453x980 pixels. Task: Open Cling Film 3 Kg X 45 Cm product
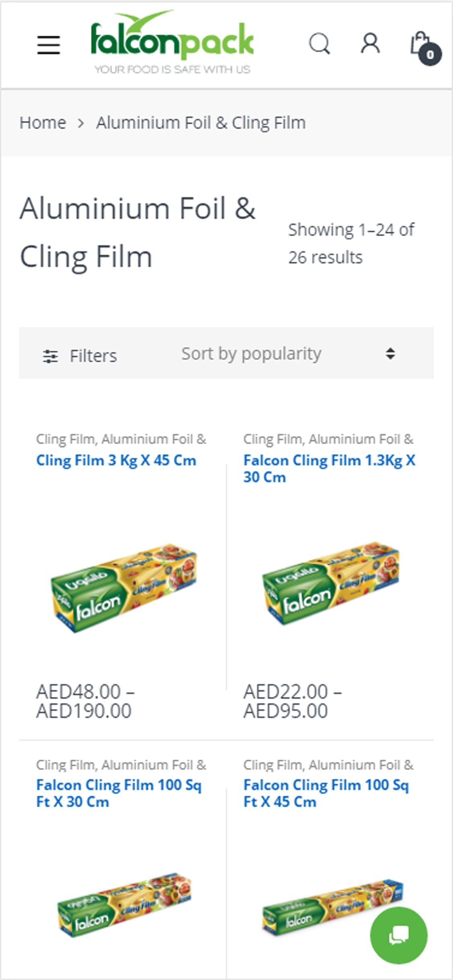(116, 460)
